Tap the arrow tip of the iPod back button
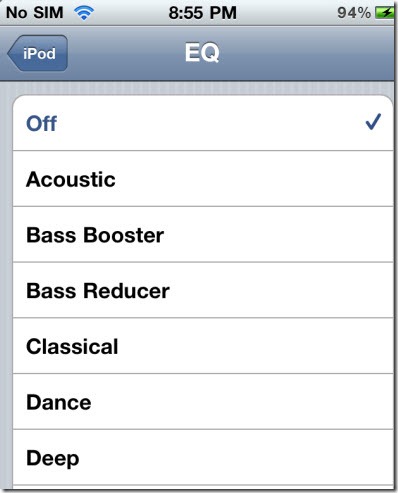Image resolution: width=398 pixels, height=493 pixels. 13,53
